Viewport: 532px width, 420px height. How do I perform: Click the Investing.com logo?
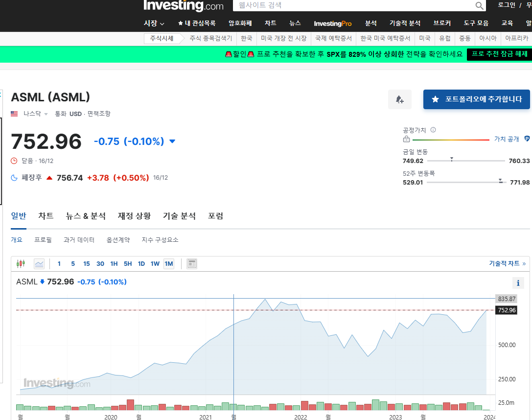point(184,5)
